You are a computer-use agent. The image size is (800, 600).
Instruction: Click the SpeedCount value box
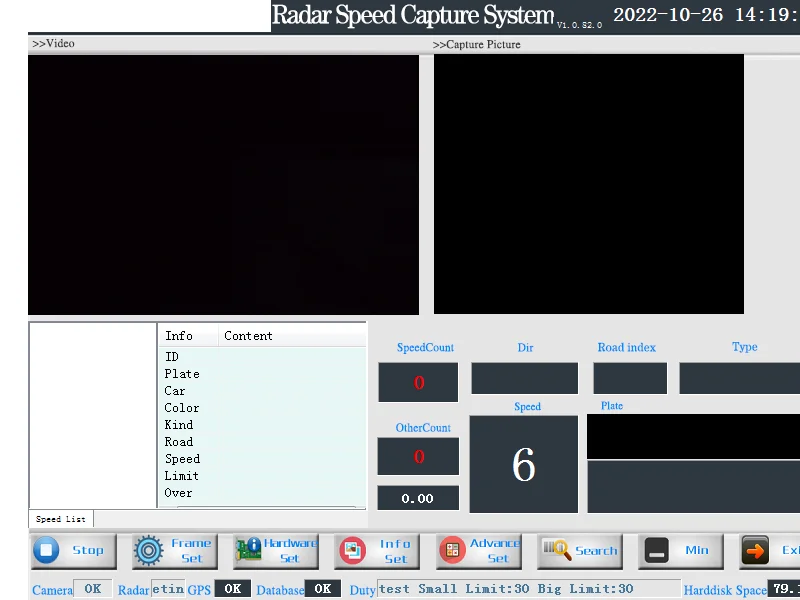pos(418,382)
